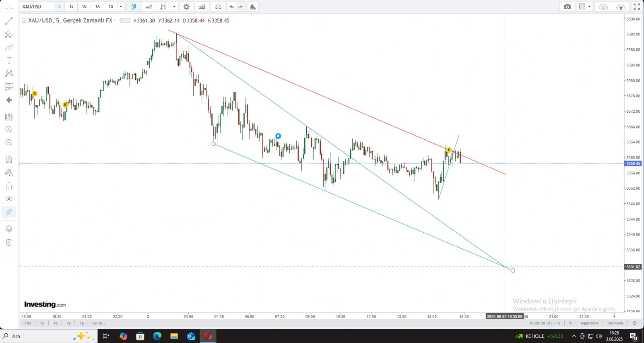Click the trash remove drawings icon
Image resolution: width=644 pixels, height=343 pixels.
(x=9, y=242)
